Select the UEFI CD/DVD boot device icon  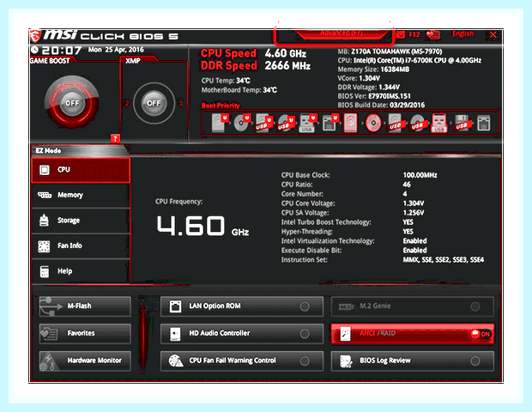point(242,123)
